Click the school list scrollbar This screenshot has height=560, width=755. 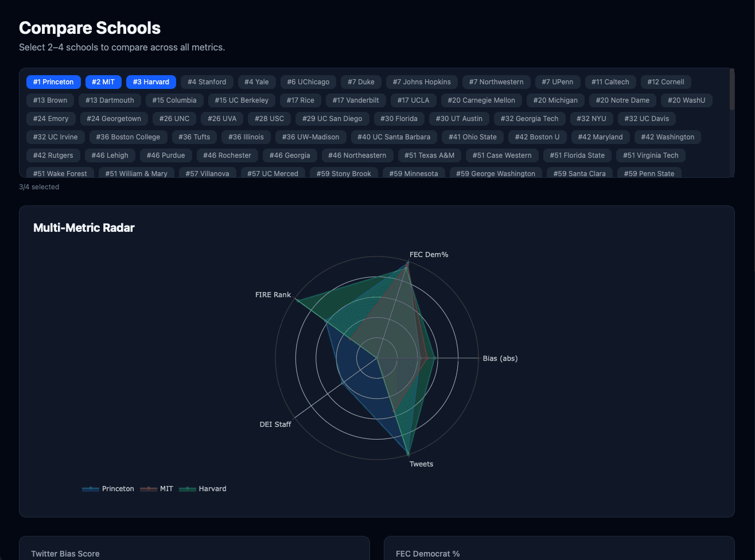731,90
